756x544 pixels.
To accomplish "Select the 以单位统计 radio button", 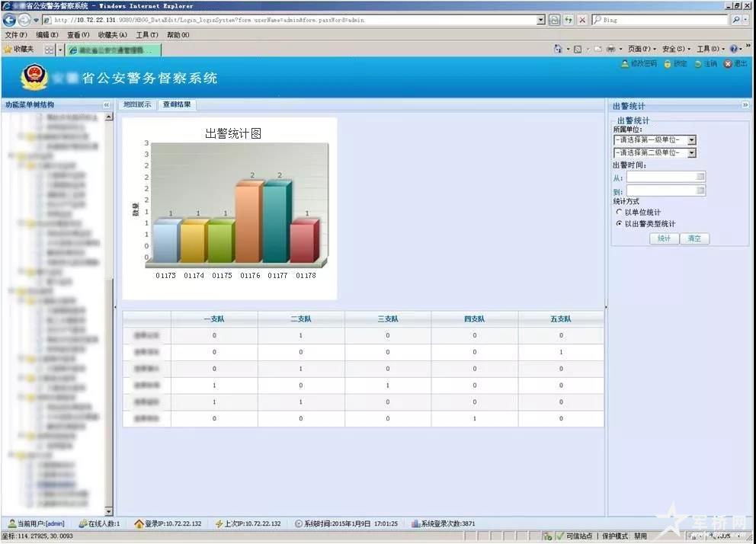I will (619, 212).
